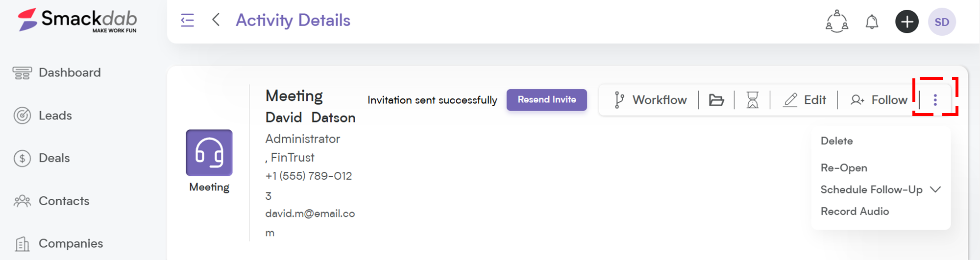The image size is (980, 260).
Task: Click the Edit button
Action: [x=805, y=100]
